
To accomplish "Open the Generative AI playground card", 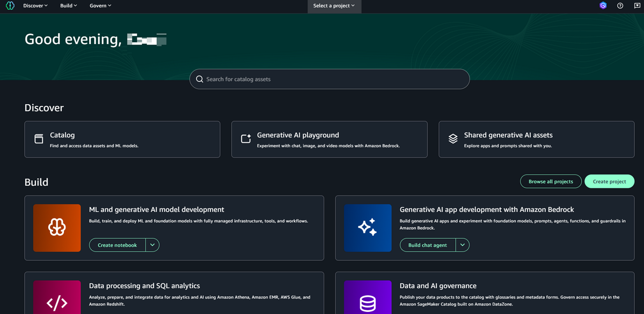I will [330, 139].
